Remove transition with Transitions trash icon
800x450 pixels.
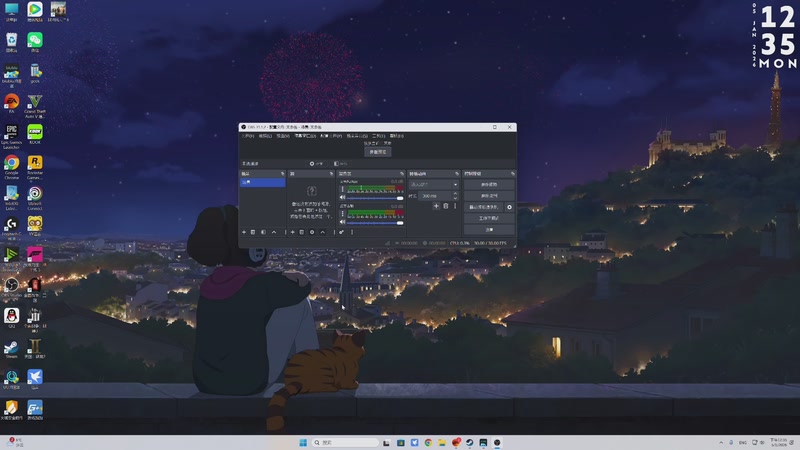point(445,206)
